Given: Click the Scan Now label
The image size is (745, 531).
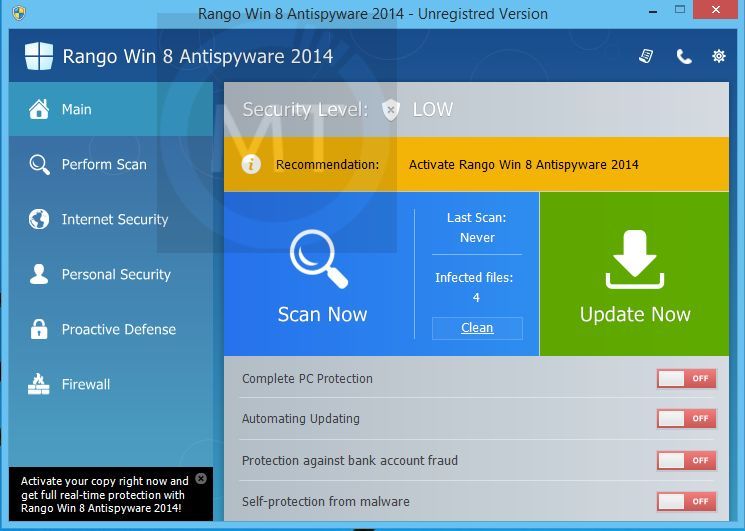Looking at the screenshot, I should (x=322, y=314).
